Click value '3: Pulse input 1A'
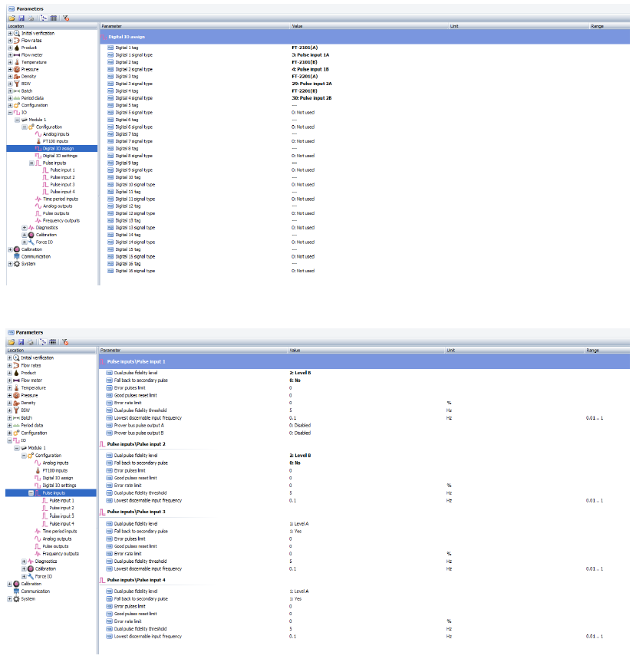This screenshot has height=672, width=636. 310,55
